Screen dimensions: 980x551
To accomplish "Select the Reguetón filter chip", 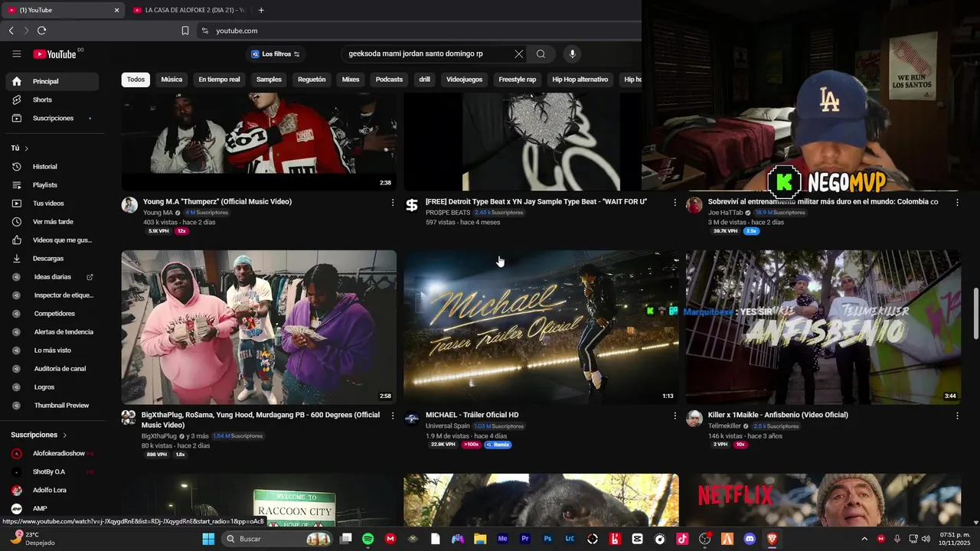I will [312, 80].
